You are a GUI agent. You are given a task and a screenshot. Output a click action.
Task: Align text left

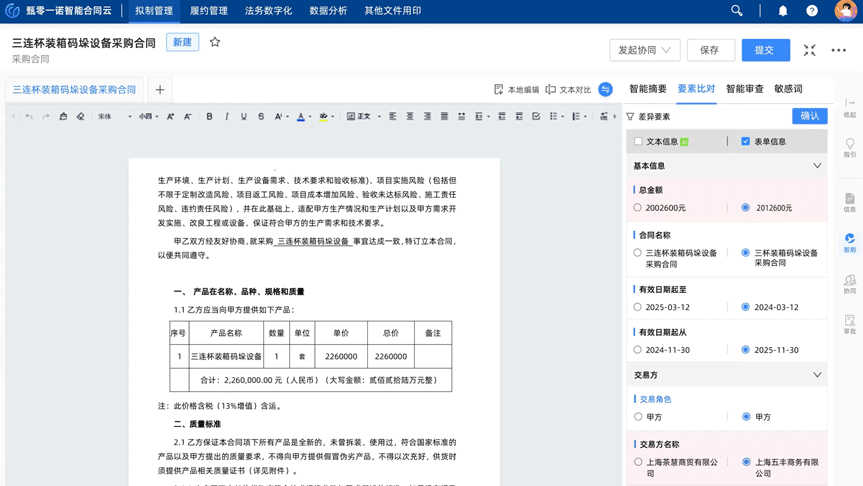coord(392,116)
